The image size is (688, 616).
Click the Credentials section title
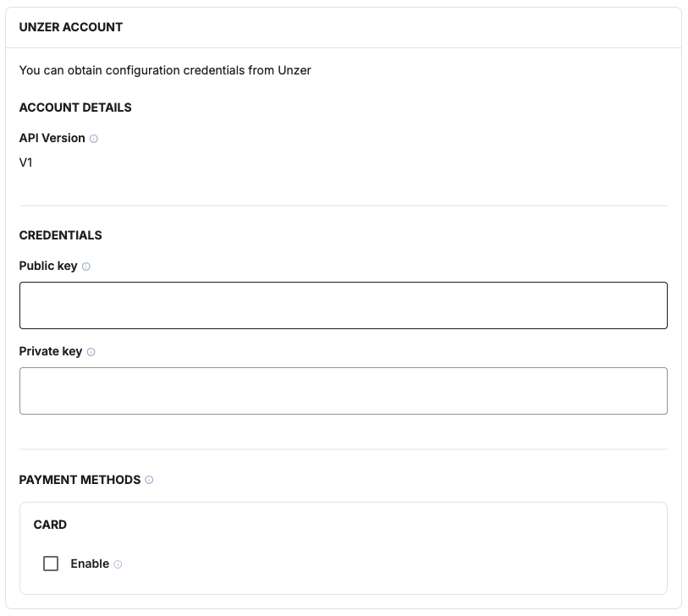point(61,235)
